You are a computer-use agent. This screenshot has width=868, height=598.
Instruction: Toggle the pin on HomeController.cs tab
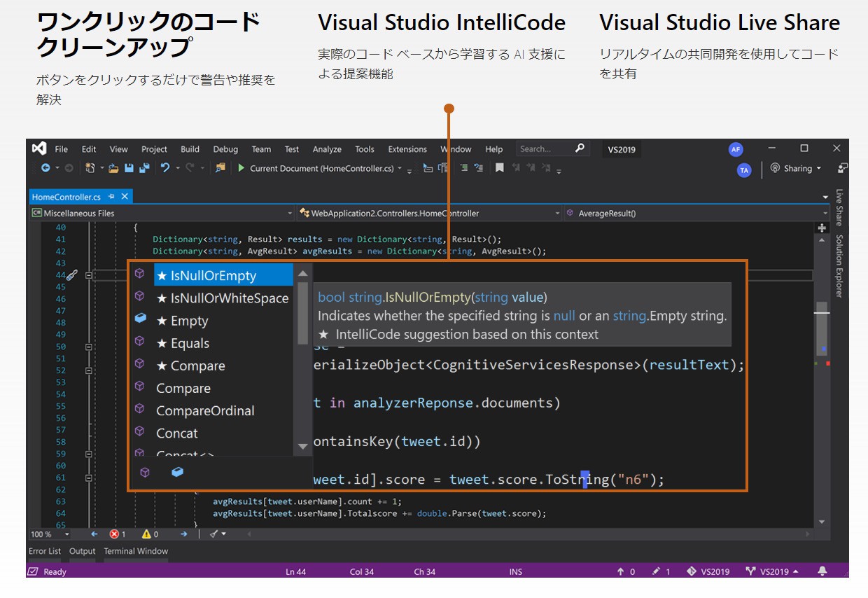[x=111, y=197]
